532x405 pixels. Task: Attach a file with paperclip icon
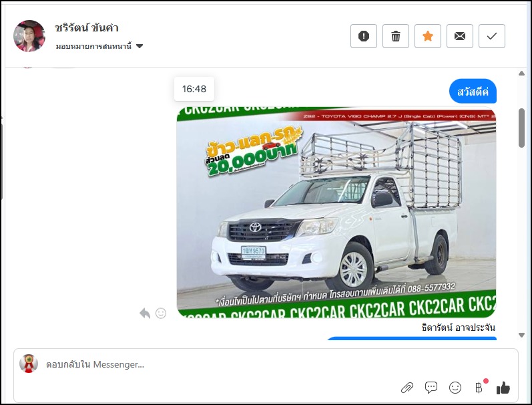pos(407,388)
